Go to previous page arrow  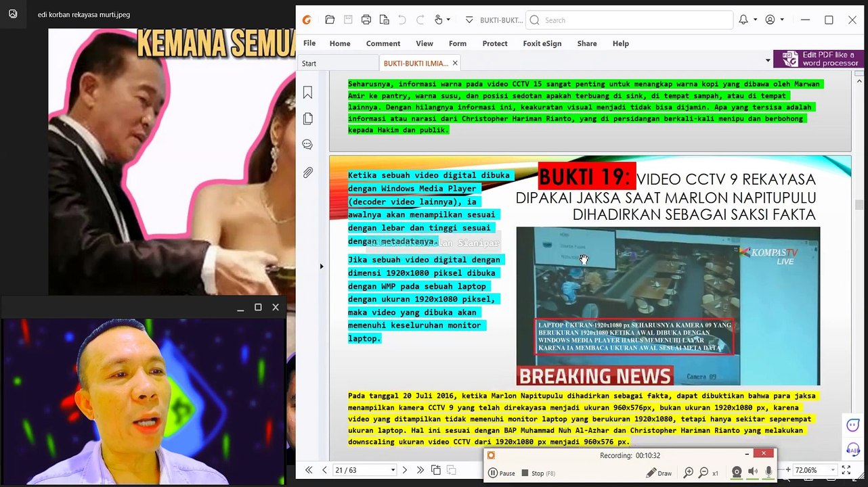tap(324, 470)
